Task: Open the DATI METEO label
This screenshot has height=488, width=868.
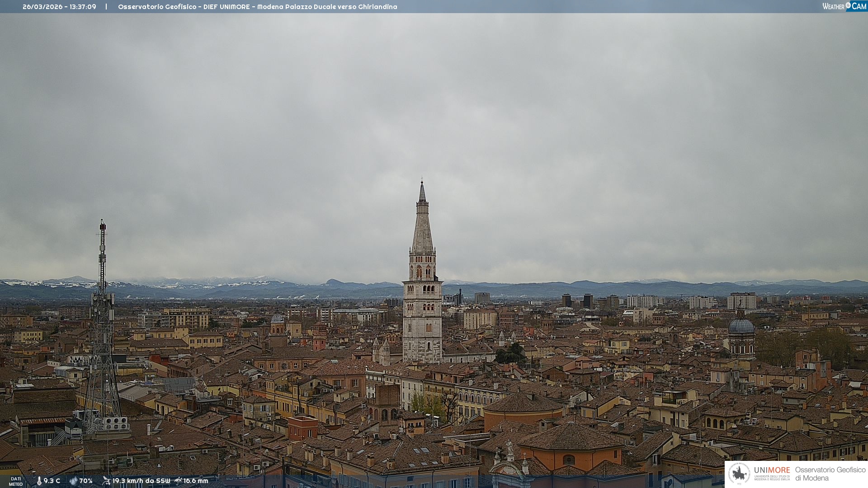Action: pos(16,481)
